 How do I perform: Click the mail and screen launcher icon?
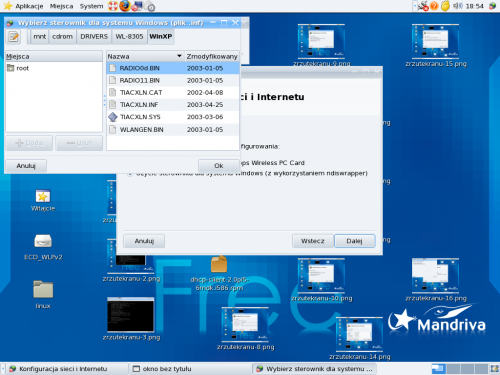coord(137,6)
